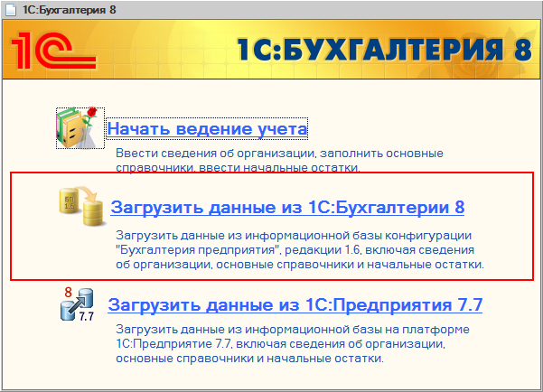This screenshot has height=392, width=543.
Task: Open "Загрузить данные из 1С:Предприятия 7.7" link
Action: click(295, 305)
